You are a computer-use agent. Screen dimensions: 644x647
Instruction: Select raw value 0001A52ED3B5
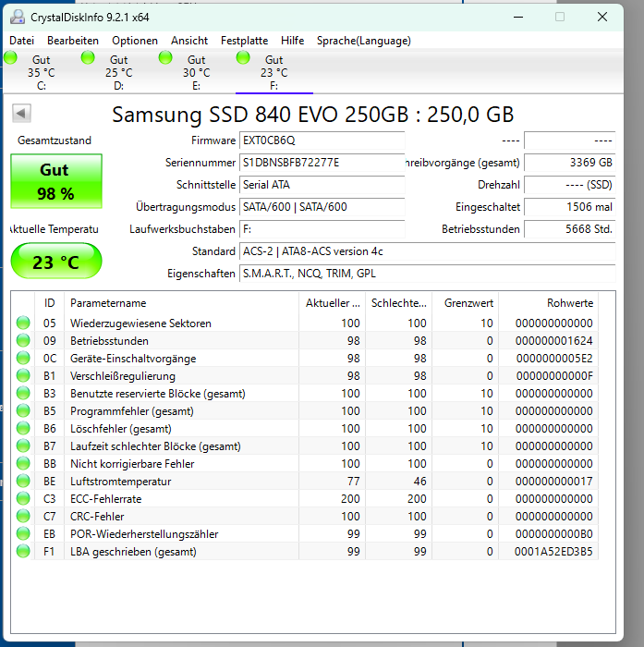(x=553, y=551)
